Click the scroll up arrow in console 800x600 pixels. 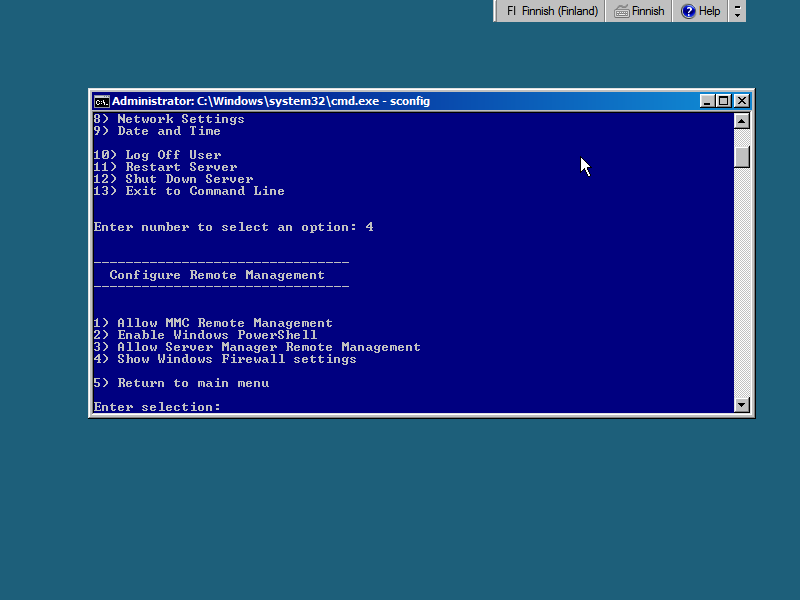tap(741, 121)
